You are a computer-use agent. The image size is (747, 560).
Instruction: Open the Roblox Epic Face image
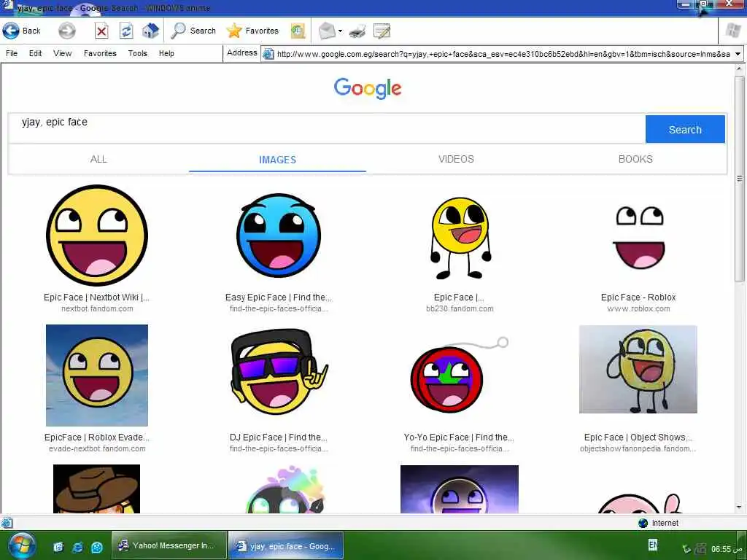click(x=638, y=237)
